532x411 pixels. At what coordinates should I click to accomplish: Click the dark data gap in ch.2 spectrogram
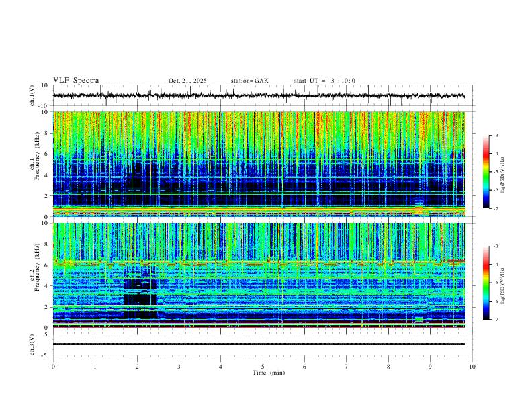coord(140,293)
